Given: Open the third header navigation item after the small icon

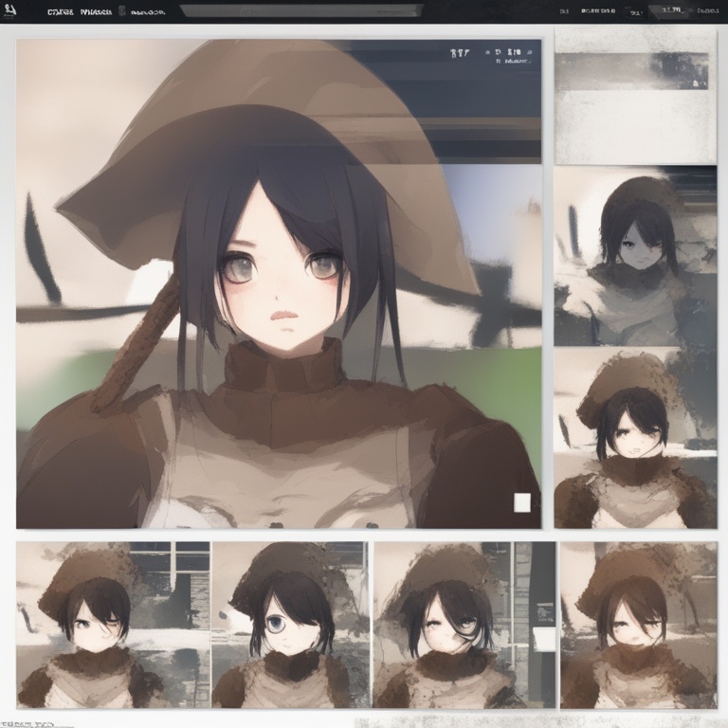Looking at the screenshot, I should click(x=148, y=12).
